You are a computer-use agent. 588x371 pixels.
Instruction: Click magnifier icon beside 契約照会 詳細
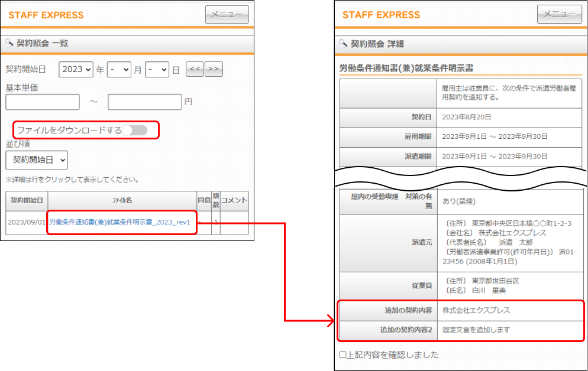coord(343,44)
